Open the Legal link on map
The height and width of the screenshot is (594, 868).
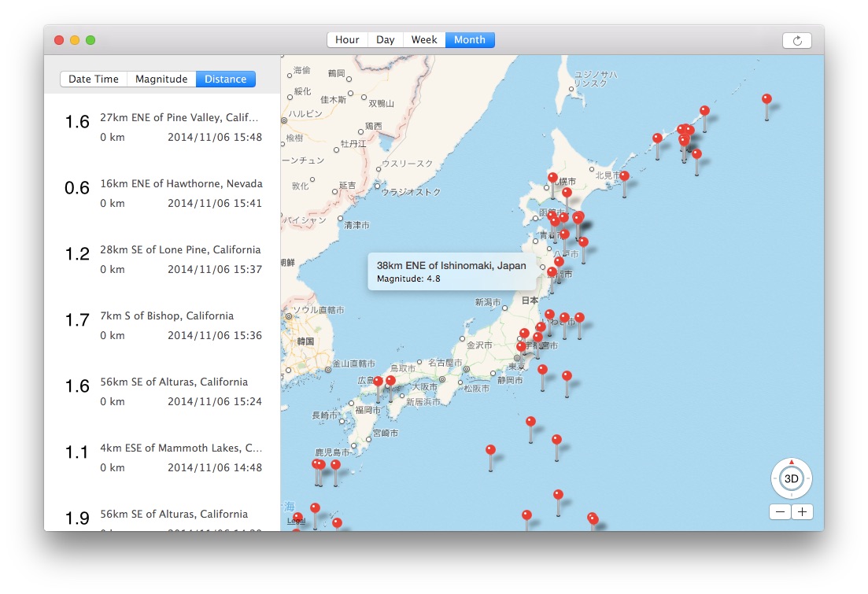click(x=296, y=521)
